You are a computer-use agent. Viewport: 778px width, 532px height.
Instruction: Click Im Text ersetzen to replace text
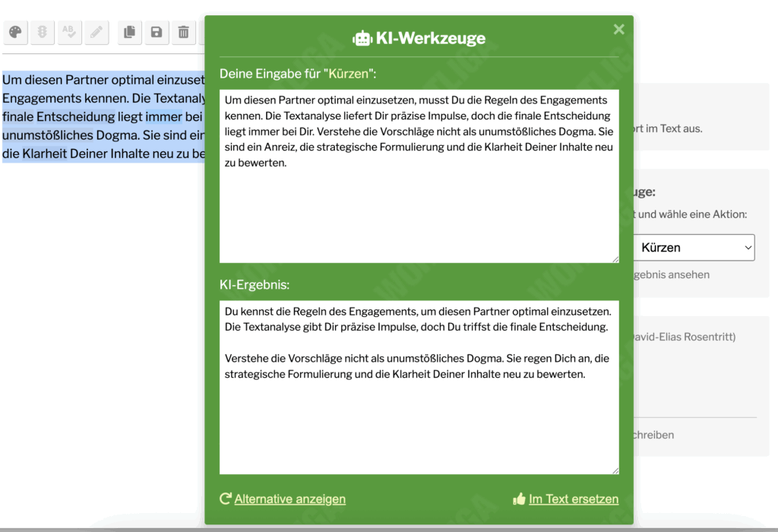[574, 499]
